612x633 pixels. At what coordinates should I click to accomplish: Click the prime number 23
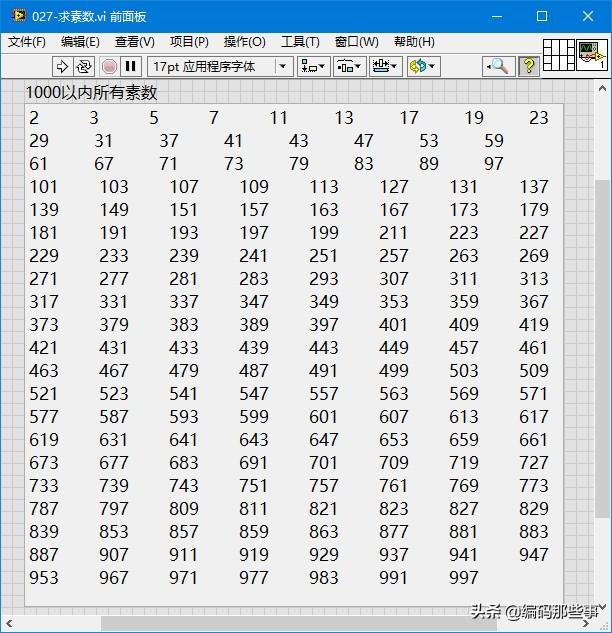(539, 118)
